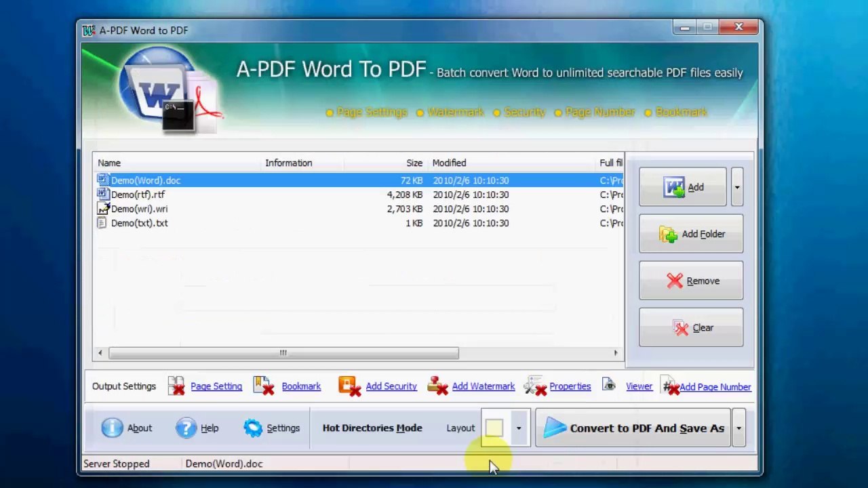868x488 pixels.
Task: Click the Page Settings feature in banner
Action: (x=366, y=112)
